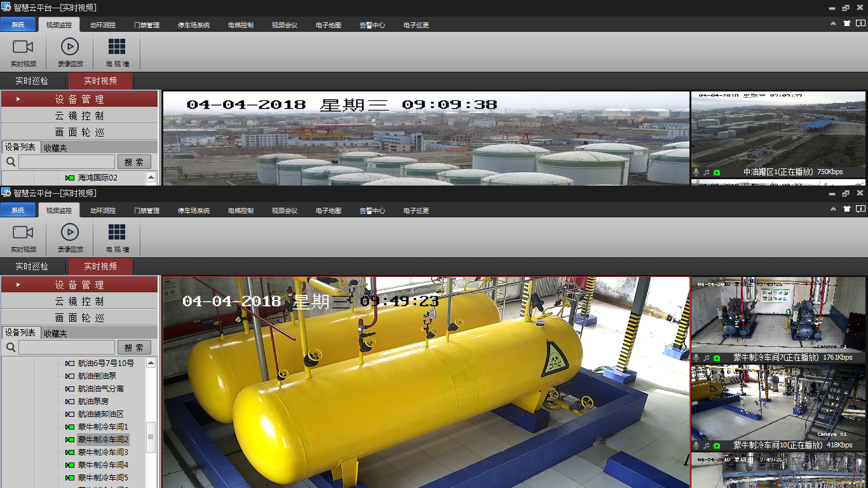
Task: Click 搜索 button in lower window
Action: pyautogui.click(x=134, y=348)
